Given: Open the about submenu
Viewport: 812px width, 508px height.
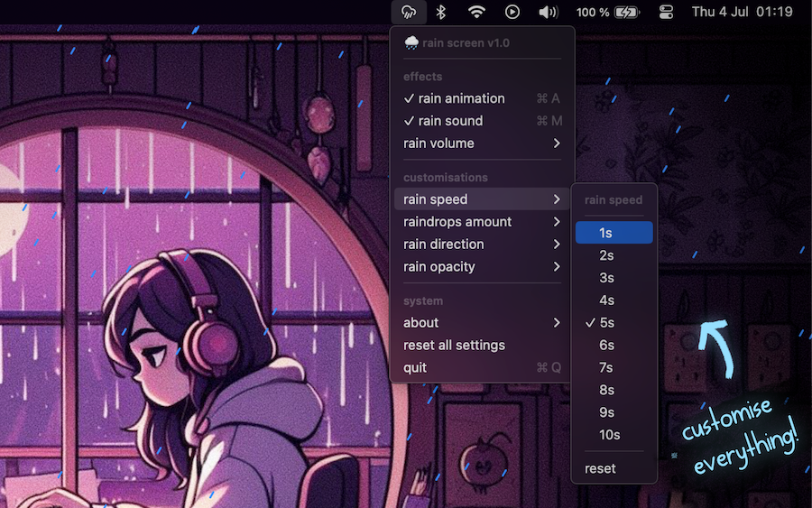Looking at the screenshot, I should click(482, 323).
